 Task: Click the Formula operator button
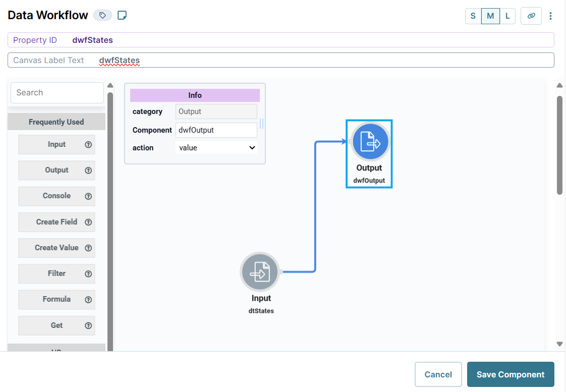(x=56, y=300)
